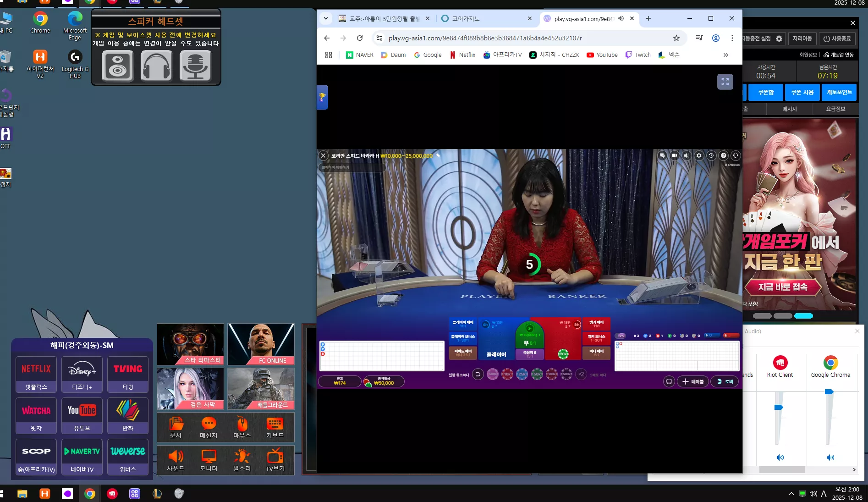Select the 500k betting chip
Screen dimensions: 868x502
click(x=566, y=374)
